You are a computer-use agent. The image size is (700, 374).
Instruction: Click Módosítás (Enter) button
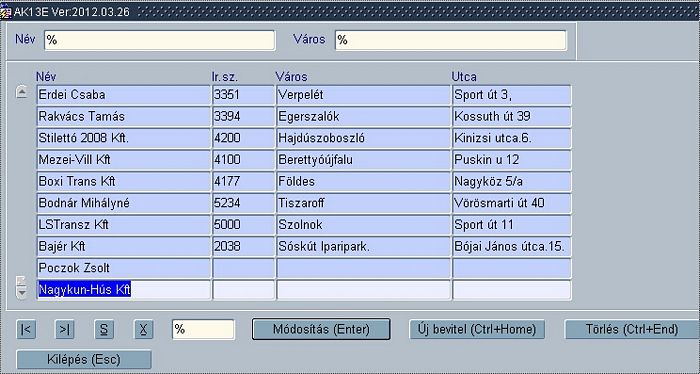coord(321,329)
